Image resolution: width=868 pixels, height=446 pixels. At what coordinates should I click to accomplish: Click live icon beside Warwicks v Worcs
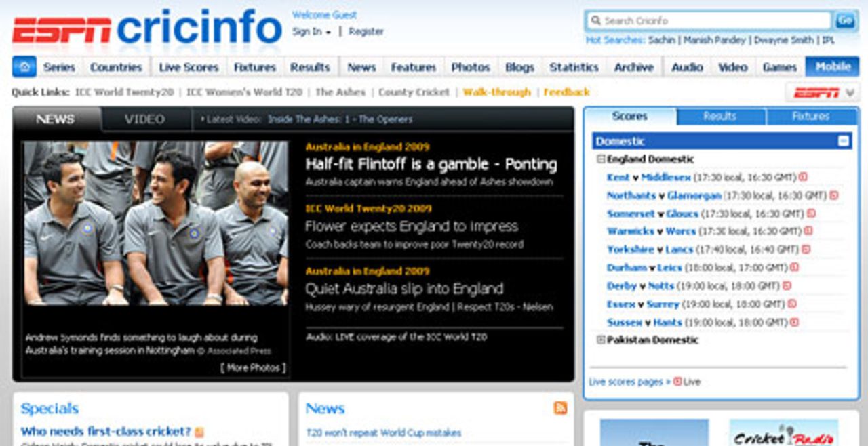(808, 232)
